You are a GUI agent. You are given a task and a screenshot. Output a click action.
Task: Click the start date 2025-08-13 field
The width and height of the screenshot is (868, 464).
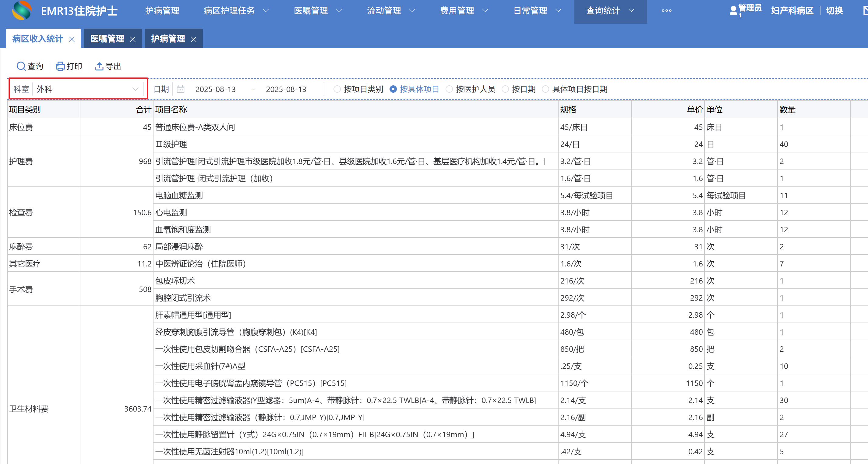pos(215,89)
